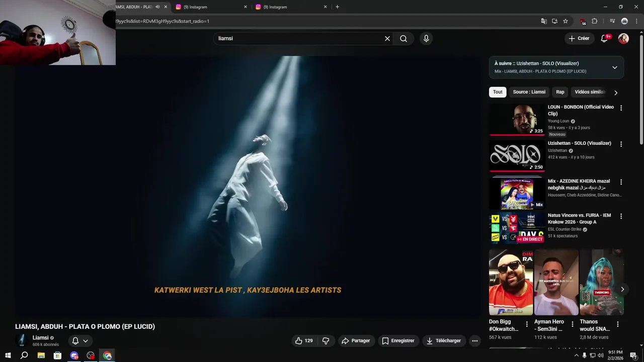Open more actions beside Télécharger
Screen dimensions: 644x362
point(474,341)
